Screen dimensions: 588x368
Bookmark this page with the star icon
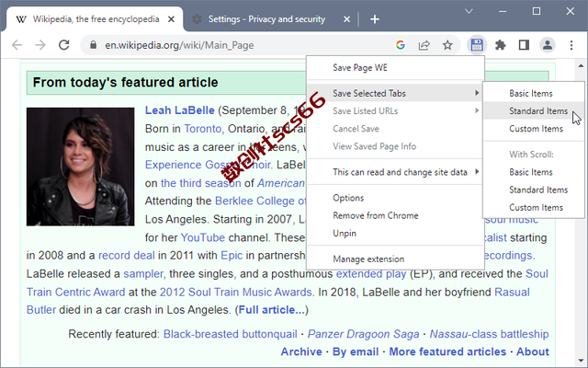click(447, 45)
